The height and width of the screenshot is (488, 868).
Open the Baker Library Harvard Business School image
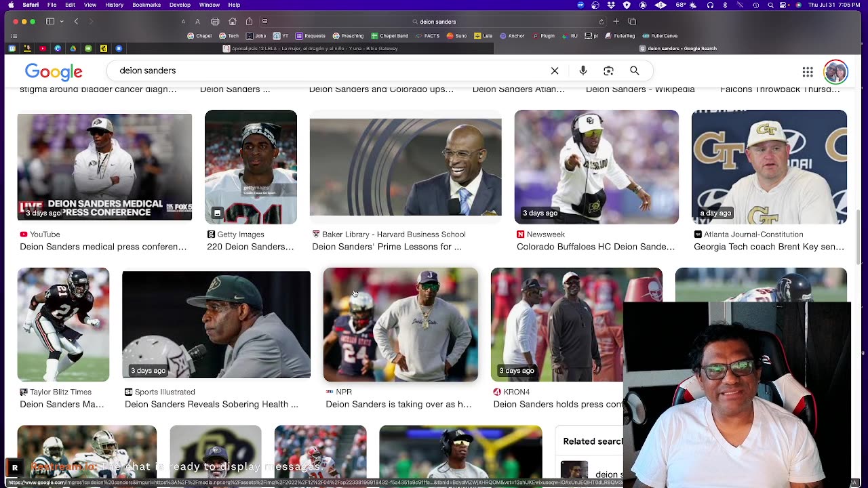(x=406, y=167)
